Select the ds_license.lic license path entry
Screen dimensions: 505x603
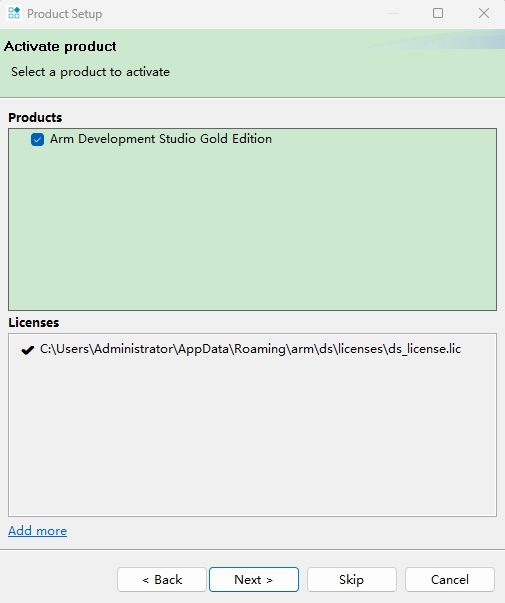click(250, 349)
